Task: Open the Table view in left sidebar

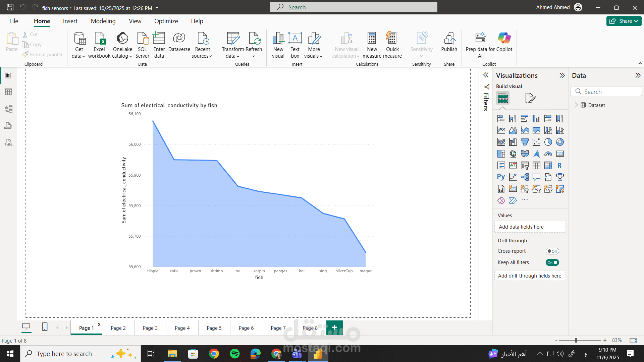Action: (9, 92)
